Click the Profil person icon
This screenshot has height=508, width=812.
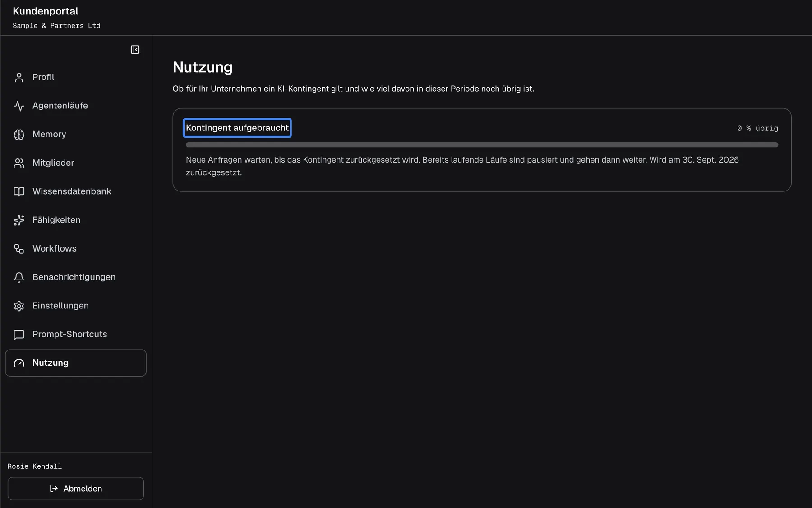point(19,77)
